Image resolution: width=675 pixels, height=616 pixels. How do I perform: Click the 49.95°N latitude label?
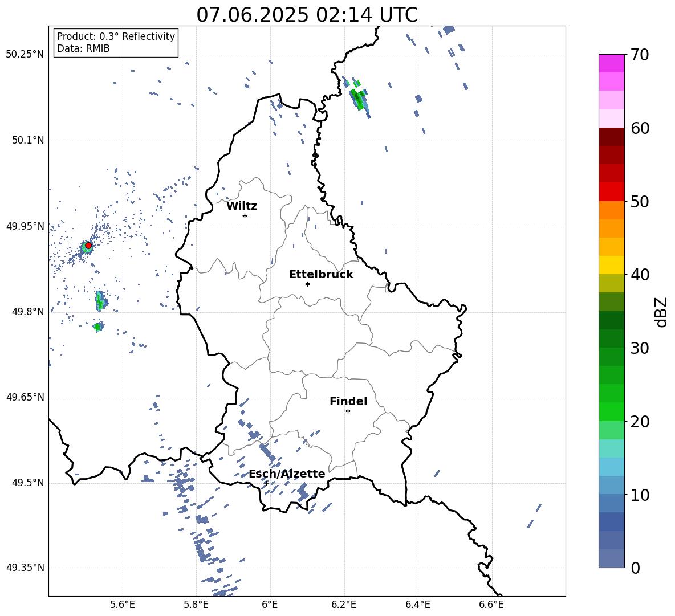[x=25, y=226]
